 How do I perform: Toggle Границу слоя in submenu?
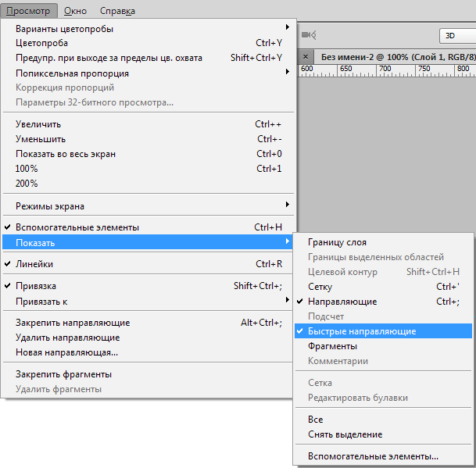point(384,242)
